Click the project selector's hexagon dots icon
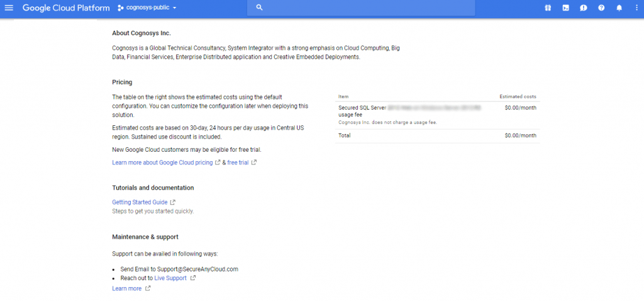 [x=120, y=8]
